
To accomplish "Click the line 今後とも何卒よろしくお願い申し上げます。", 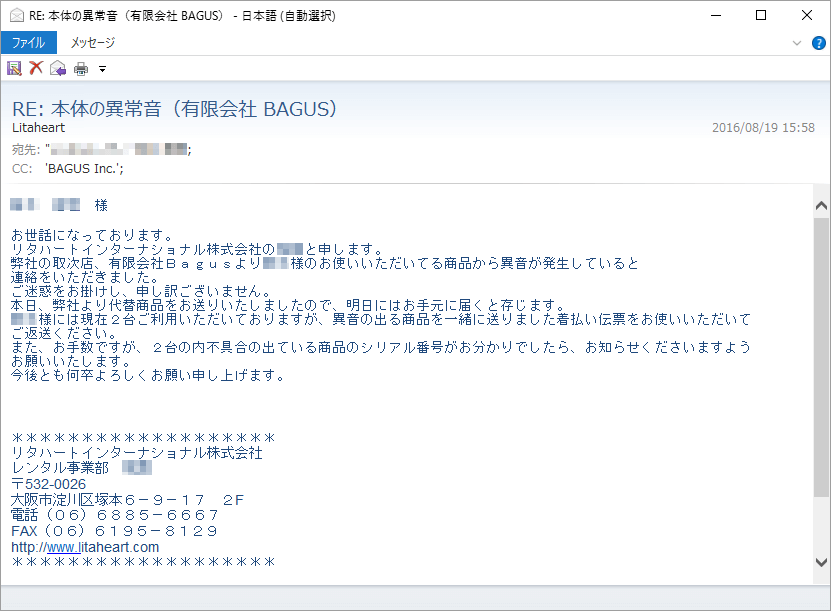I will [x=148, y=375].
